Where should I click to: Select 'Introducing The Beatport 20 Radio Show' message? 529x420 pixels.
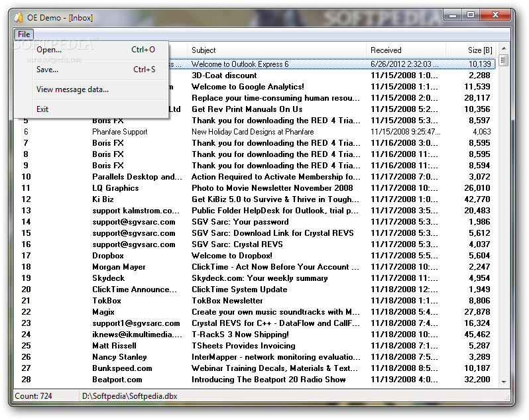click(x=268, y=380)
